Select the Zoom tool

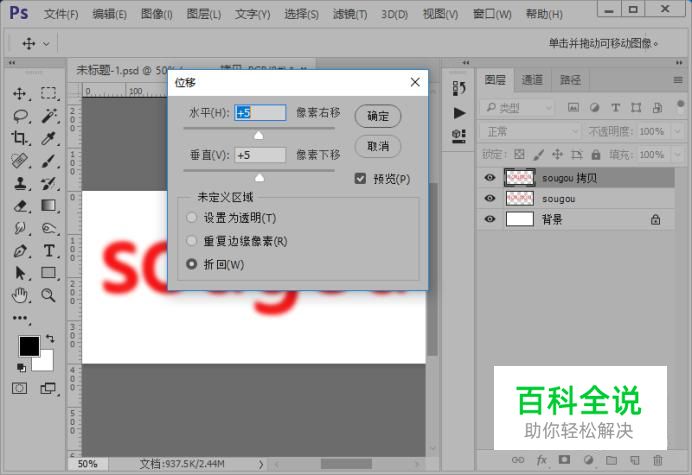pyautogui.click(x=48, y=295)
